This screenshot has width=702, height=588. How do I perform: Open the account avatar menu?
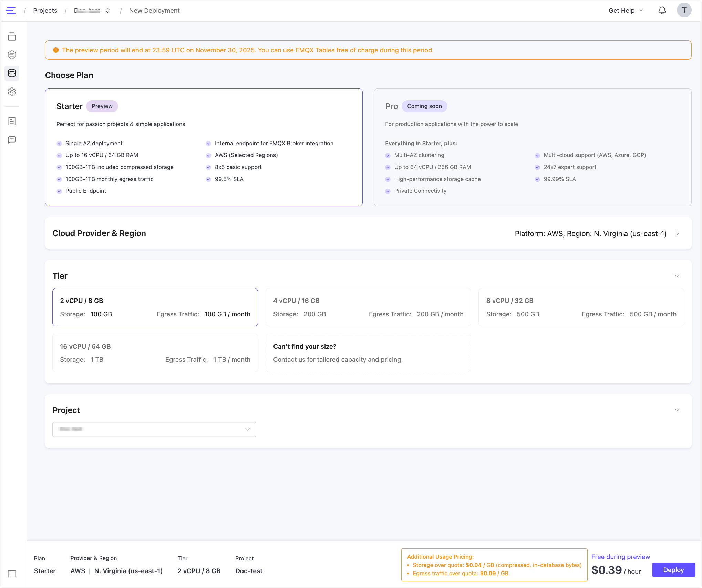684,10
